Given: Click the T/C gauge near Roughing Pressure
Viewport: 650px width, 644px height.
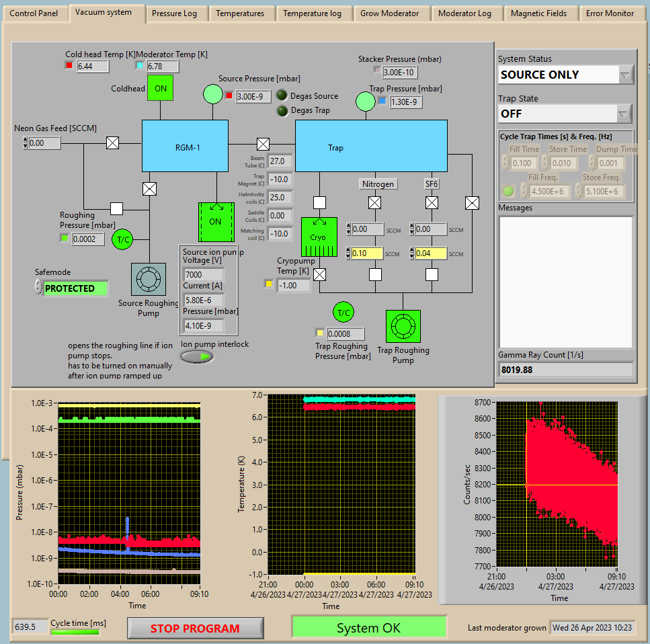Looking at the screenshot, I should point(123,239).
